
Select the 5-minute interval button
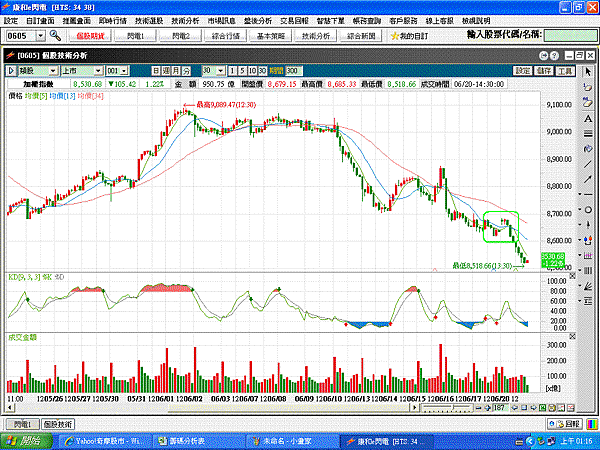242,71
